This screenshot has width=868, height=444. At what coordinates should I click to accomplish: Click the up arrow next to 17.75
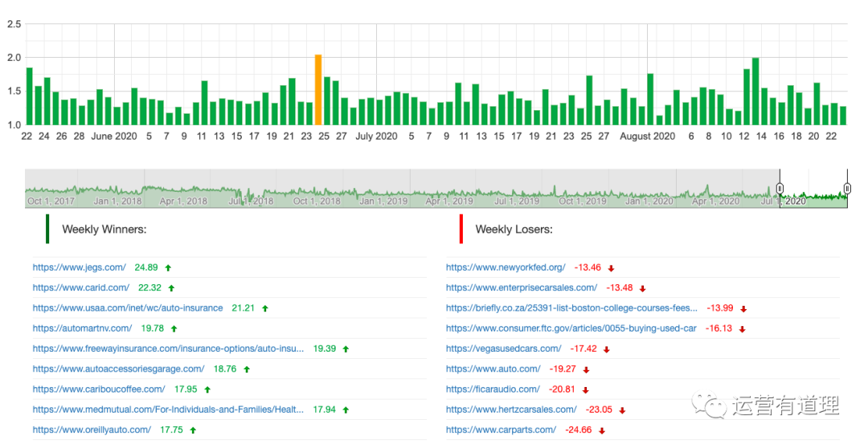coord(193,430)
